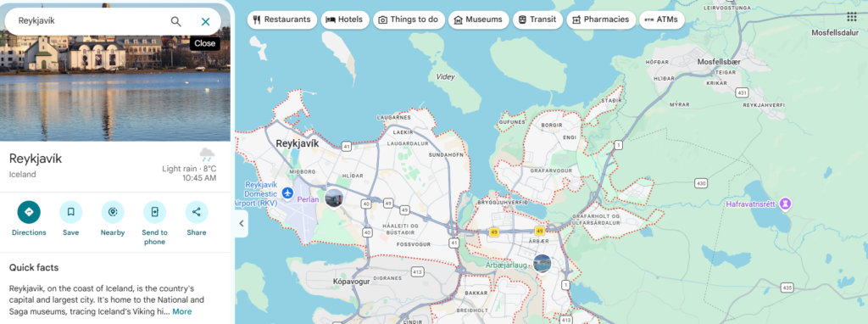Click the Viðey island label
Image resolution: width=868 pixels, height=324 pixels.
pyautogui.click(x=445, y=77)
